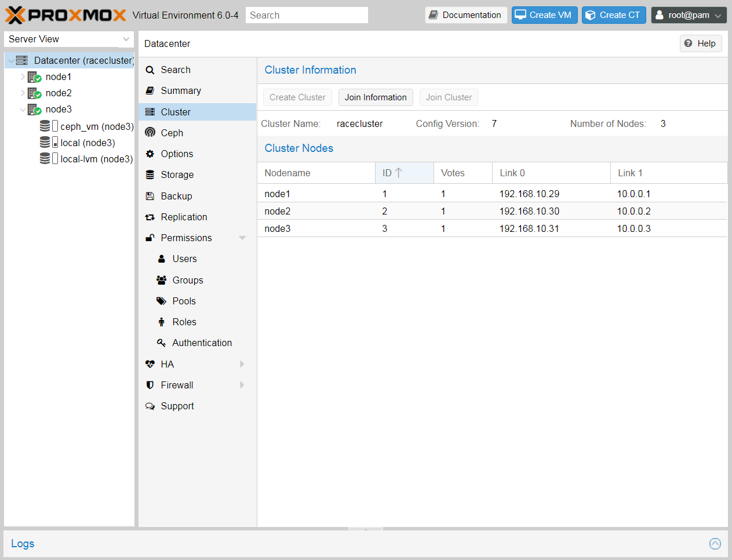Image resolution: width=732 pixels, height=560 pixels.
Task: Select ceph_vm (node3) in the tree
Action: click(97, 126)
